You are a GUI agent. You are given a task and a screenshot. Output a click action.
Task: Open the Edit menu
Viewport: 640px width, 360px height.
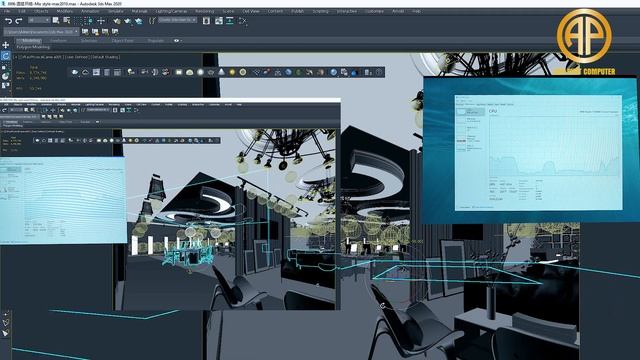click(x=22, y=11)
